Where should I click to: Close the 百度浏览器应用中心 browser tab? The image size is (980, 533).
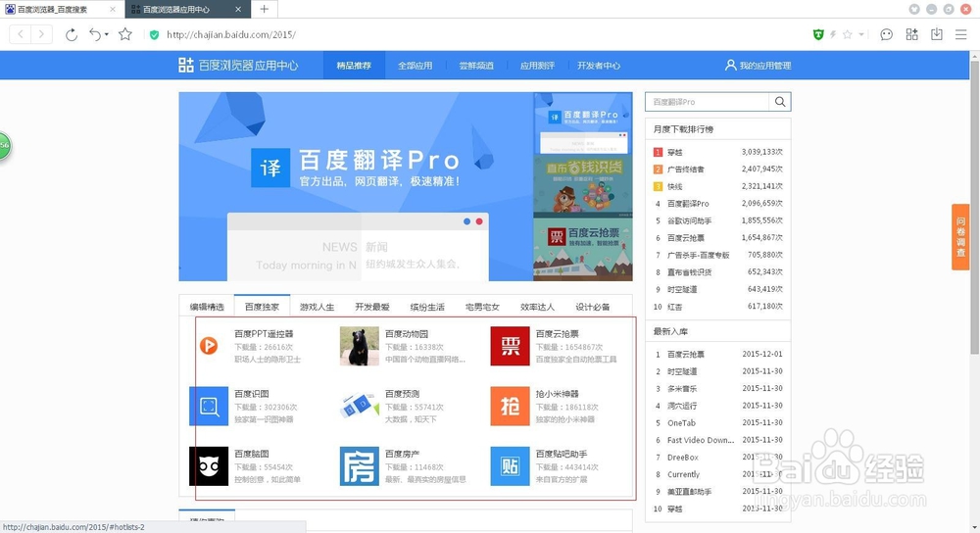[x=238, y=10]
